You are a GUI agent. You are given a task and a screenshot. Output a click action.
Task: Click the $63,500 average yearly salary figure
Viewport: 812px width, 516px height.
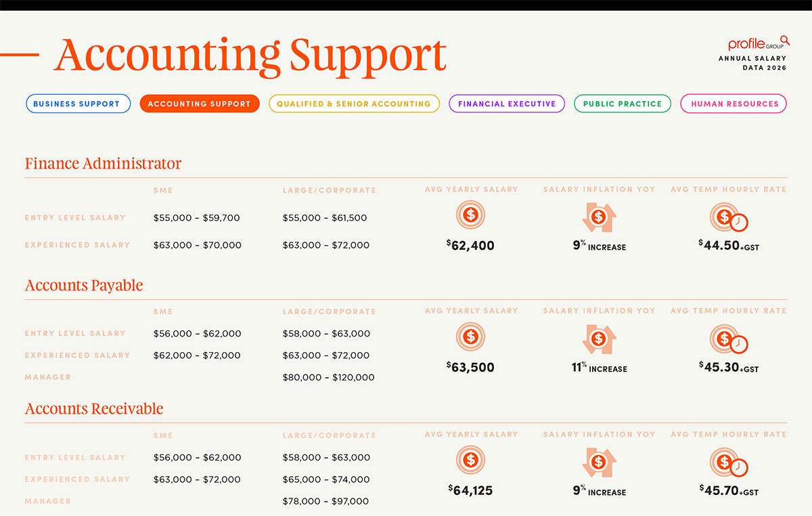471,368
